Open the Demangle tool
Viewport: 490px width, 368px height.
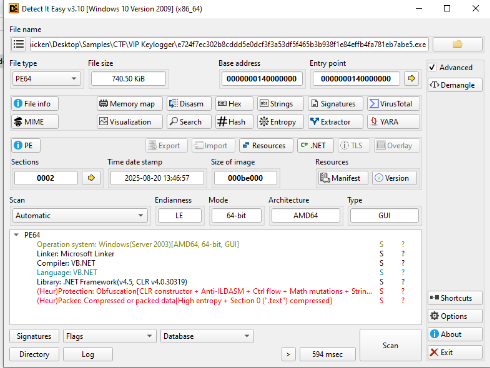coord(455,85)
